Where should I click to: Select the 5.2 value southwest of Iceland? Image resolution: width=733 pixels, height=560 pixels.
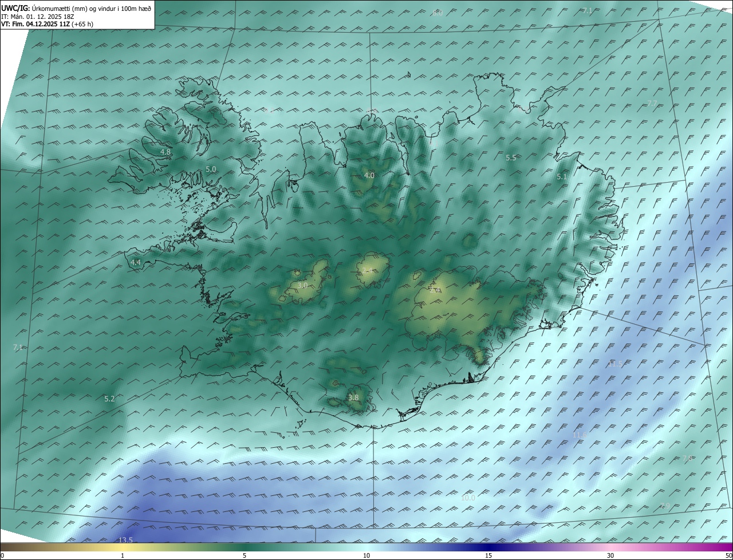click(x=109, y=399)
